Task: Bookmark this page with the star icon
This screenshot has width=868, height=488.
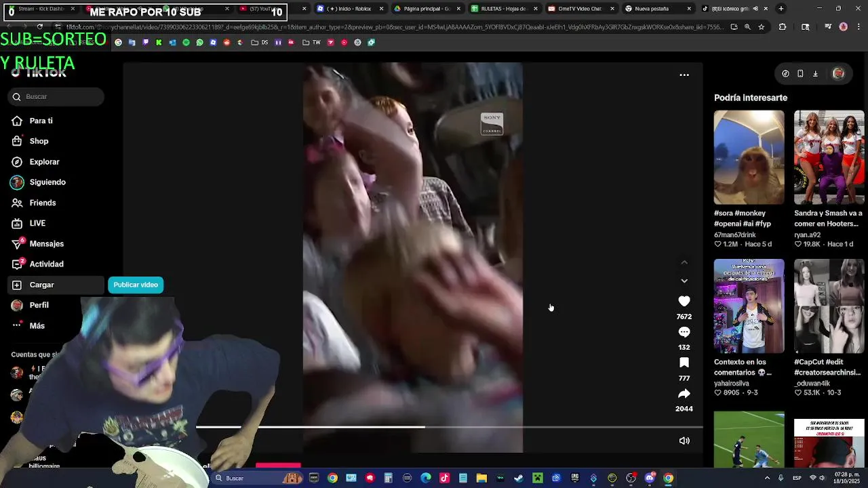Action: (x=761, y=27)
